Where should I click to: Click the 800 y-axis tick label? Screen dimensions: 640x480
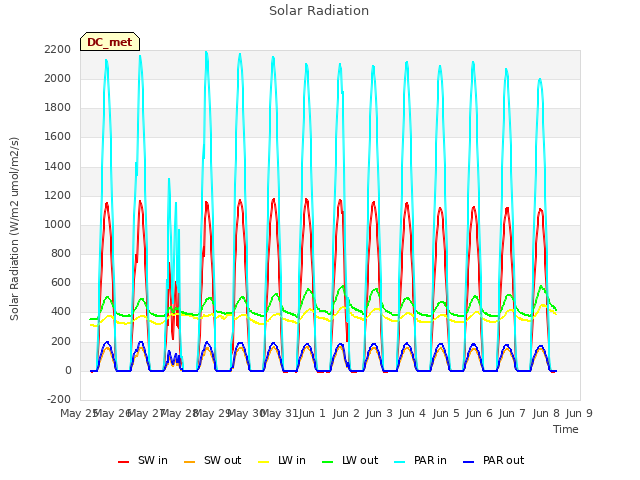(61, 253)
